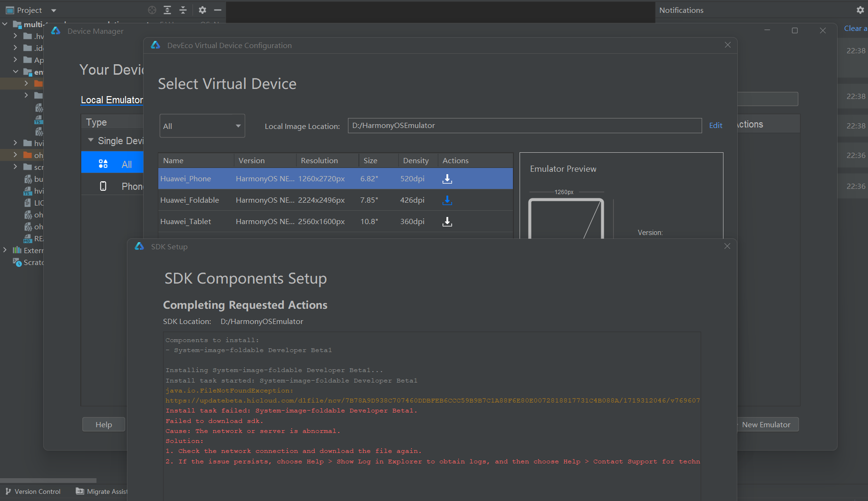
Task: Click the Project view window icon
Action: (10, 10)
